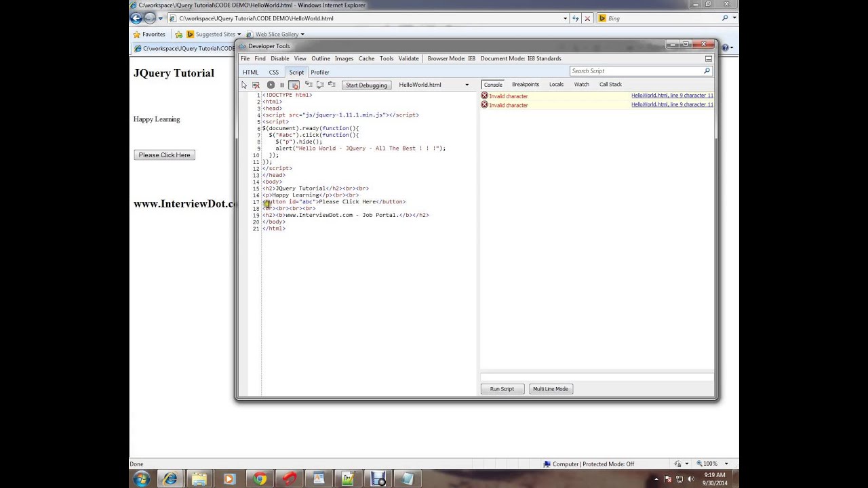Switch to the Breakpoints pane tab
The image size is (868, 488).
pyautogui.click(x=526, y=85)
